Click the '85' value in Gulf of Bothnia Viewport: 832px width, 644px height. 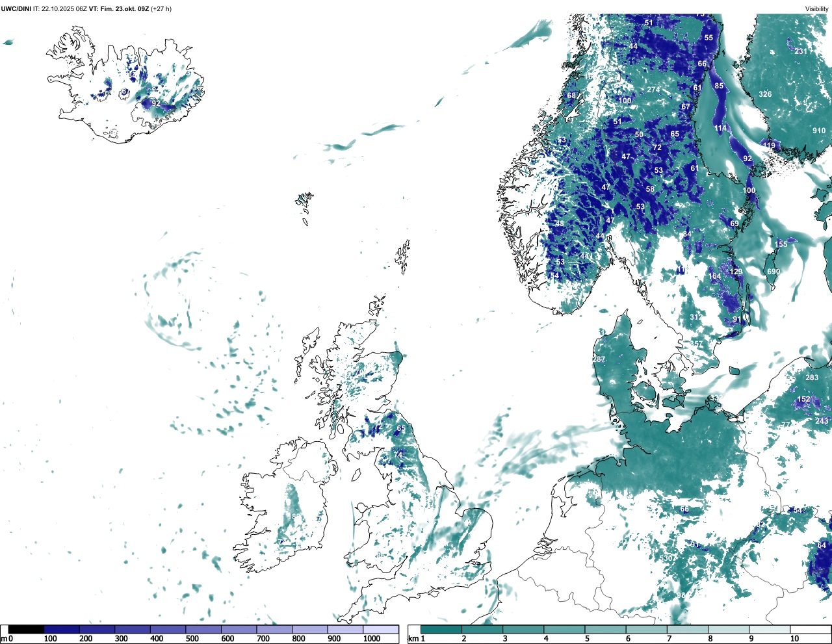pyautogui.click(x=719, y=86)
